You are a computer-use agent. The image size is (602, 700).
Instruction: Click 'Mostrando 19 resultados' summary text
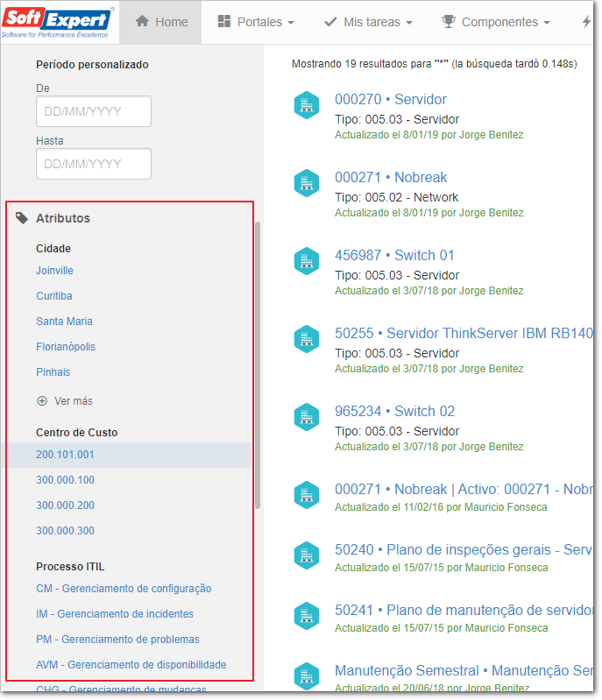click(x=434, y=64)
